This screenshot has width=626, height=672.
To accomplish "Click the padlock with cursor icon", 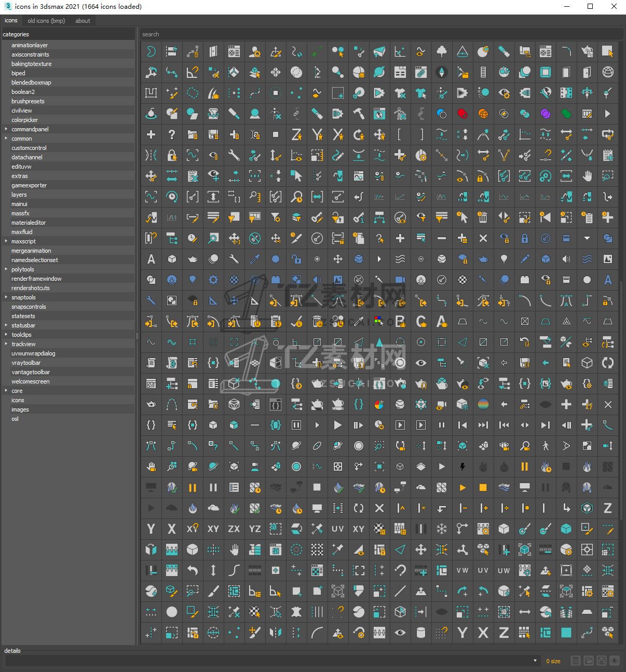I will 172,155.
